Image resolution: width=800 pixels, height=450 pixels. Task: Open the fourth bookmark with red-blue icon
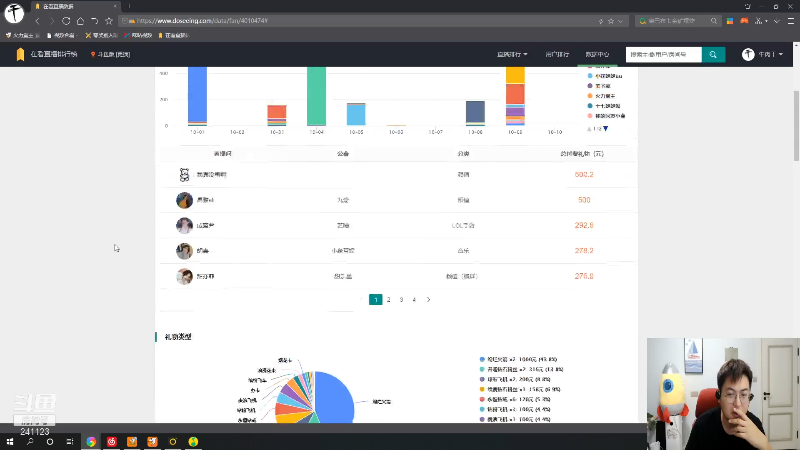[138, 35]
